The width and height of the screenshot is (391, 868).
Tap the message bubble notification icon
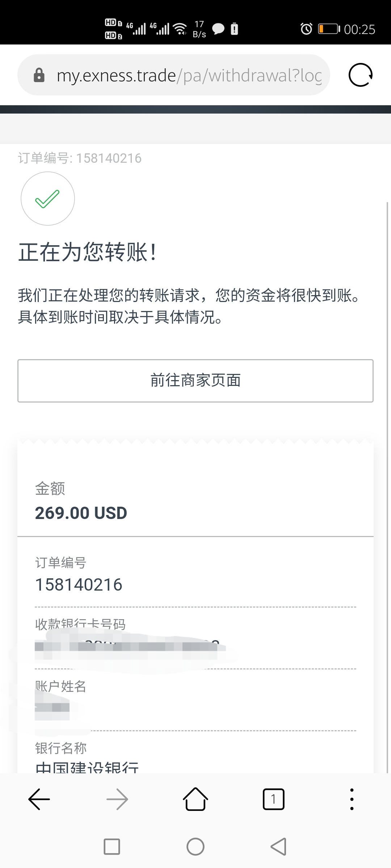218,29
